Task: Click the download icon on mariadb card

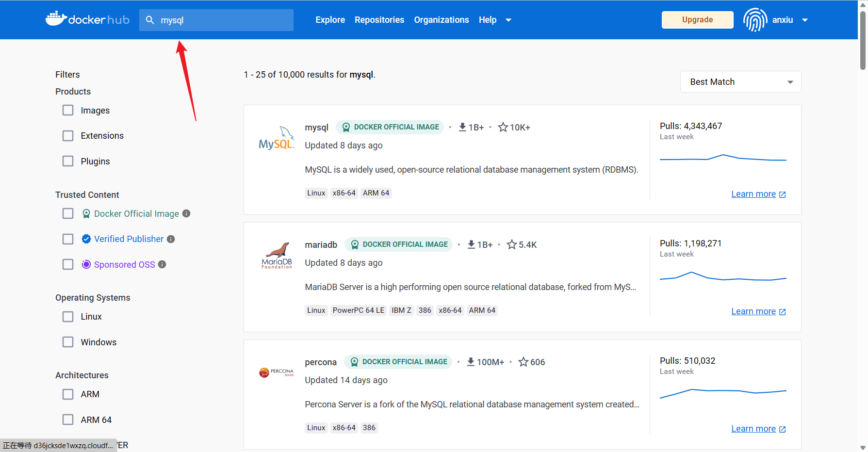Action: (471, 244)
